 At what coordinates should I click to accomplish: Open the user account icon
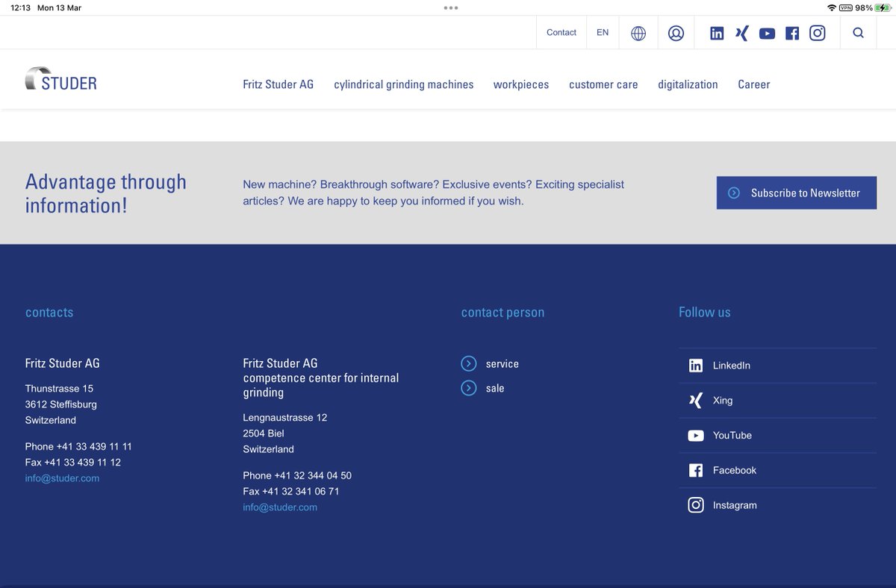[x=676, y=33]
